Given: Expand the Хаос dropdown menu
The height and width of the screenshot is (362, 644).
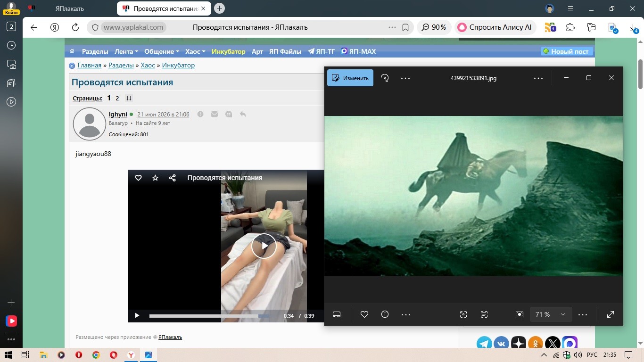Looking at the screenshot, I should (x=195, y=51).
